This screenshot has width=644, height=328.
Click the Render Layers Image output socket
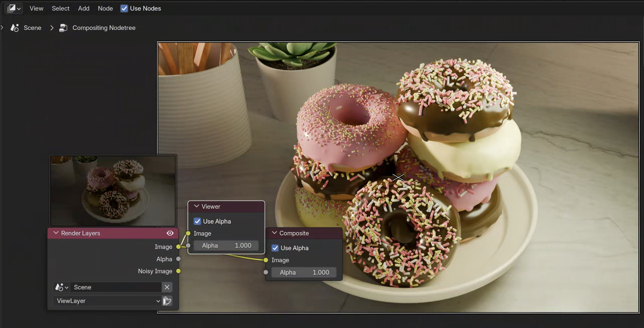point(178,247)
